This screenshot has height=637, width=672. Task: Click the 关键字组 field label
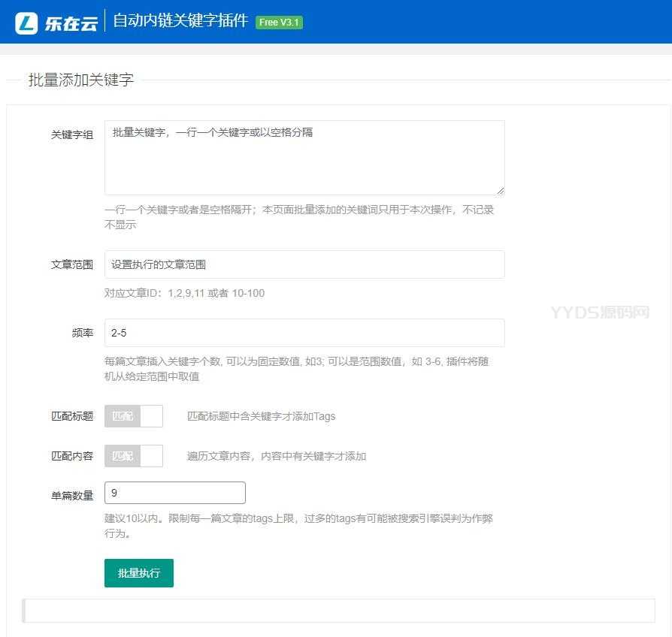click(72, 134)
